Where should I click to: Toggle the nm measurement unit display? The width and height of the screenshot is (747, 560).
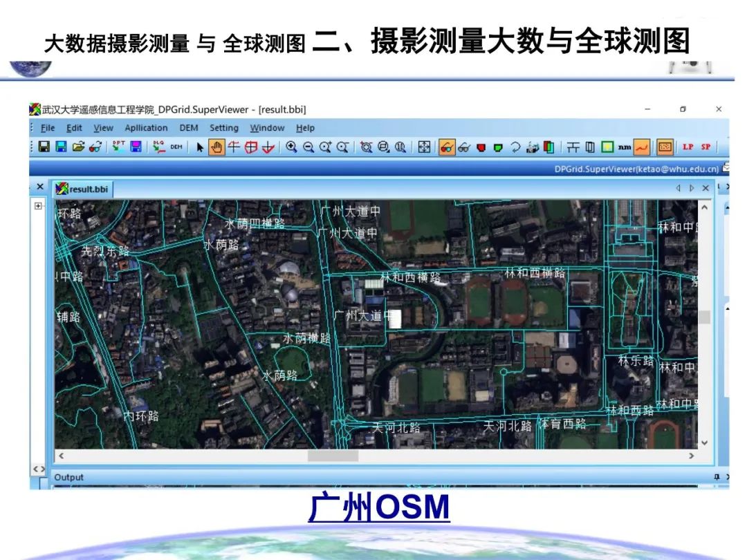pyautogui.click(x=623, y=147)
